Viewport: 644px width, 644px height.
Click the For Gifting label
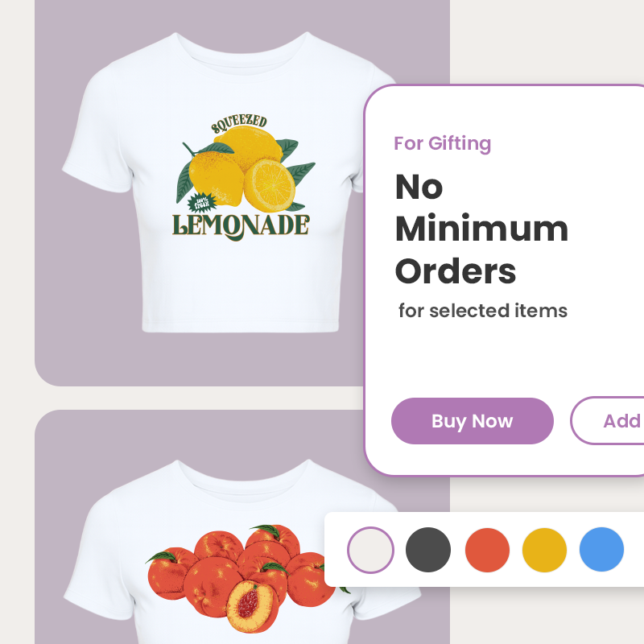coord(442,144)
